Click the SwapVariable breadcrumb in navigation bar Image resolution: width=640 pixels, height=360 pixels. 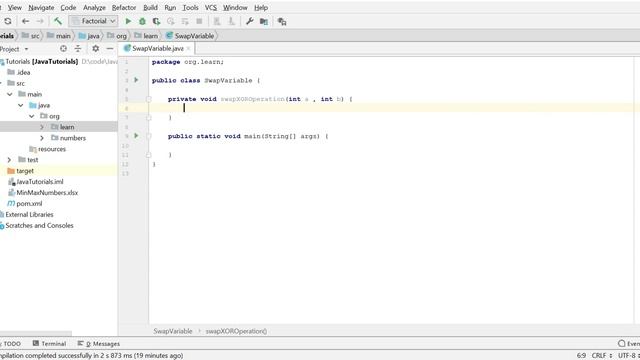[x=190, y=36]
